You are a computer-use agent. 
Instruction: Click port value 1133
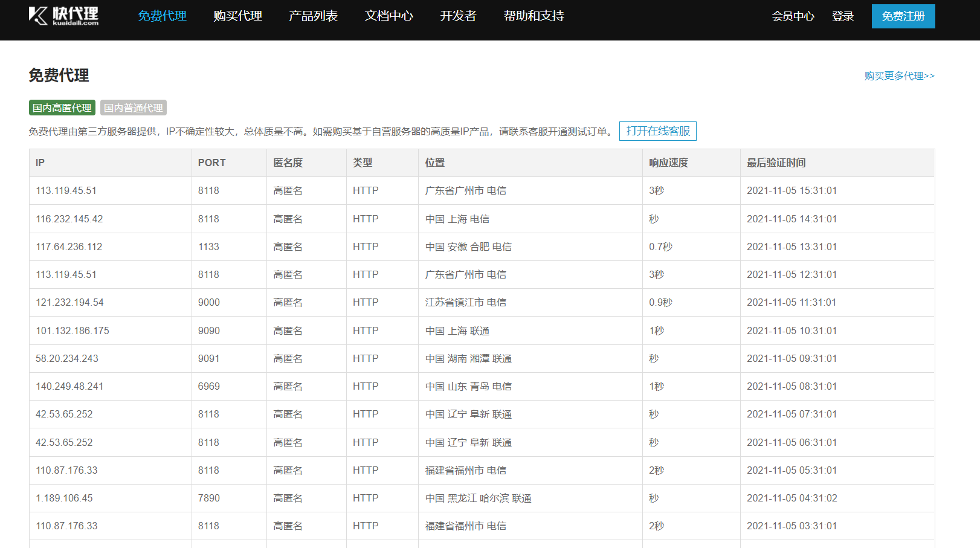pyautogui.click(x=208, y=247)
